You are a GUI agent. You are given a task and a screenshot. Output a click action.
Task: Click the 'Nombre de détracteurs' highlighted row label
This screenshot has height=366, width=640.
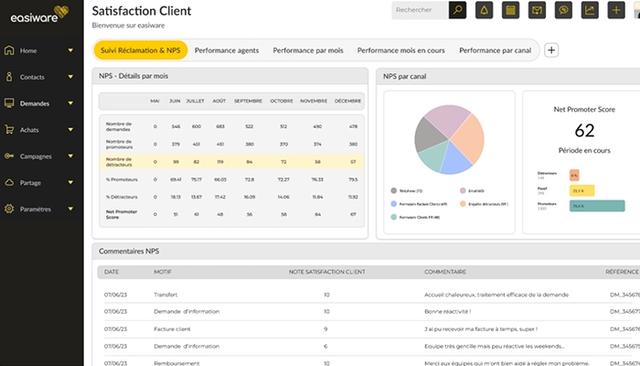[x=119, y=162]
